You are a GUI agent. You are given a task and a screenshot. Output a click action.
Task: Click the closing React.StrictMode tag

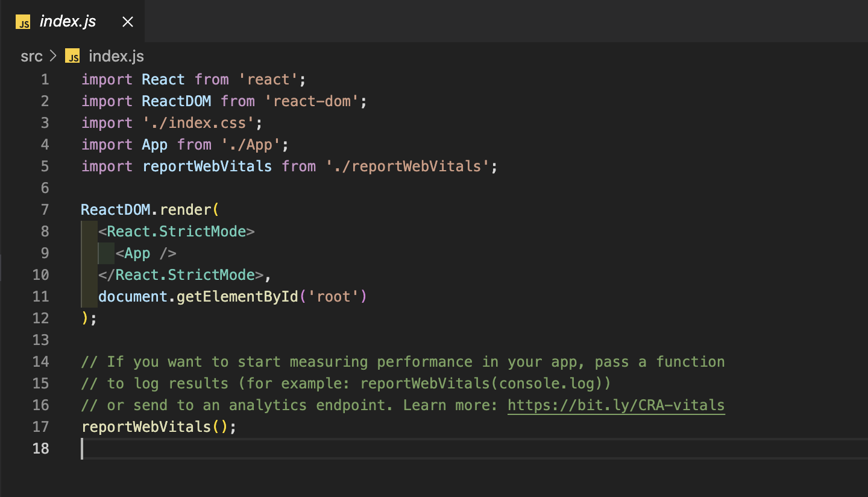coord(181,275)
